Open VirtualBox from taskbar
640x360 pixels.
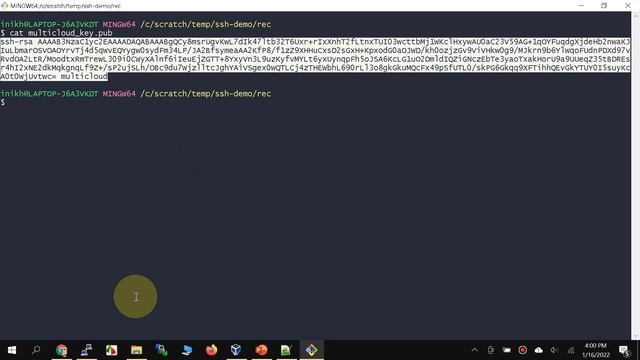(x=236, y=350)
